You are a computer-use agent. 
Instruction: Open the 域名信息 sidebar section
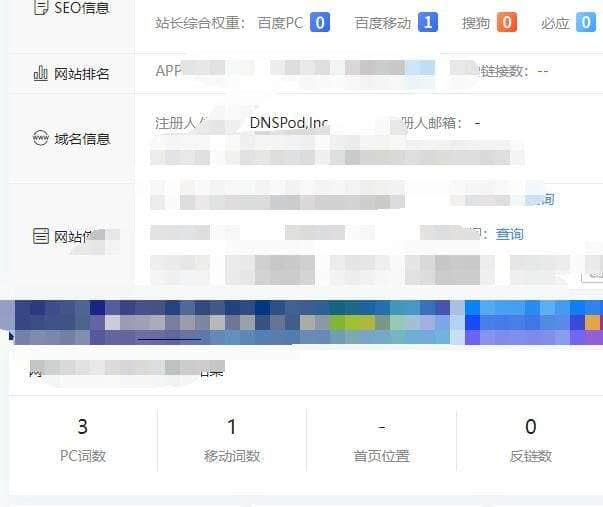point(72,138)
